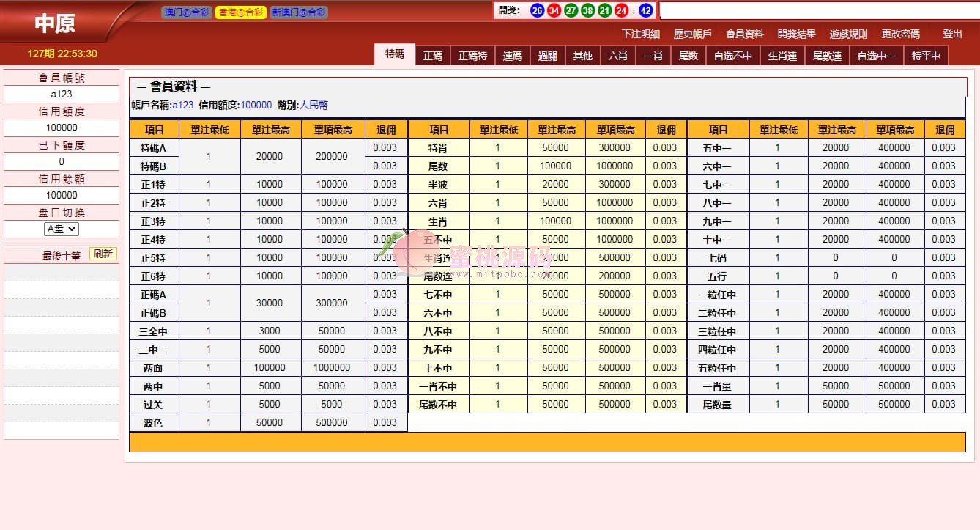Image resolution: width=980 pixels, height=530 pixels.
Task: Click the red number 24 result ball
Action: coord(622,10)
